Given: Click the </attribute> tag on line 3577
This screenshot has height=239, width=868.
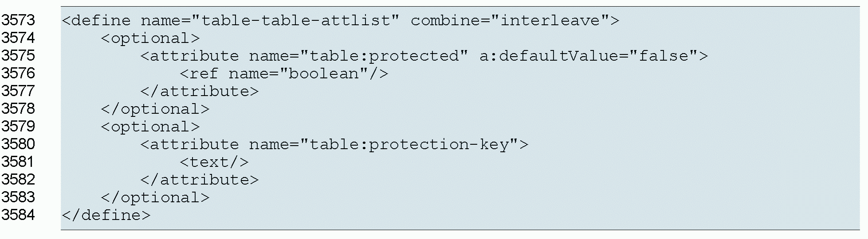Looking at the screenshot, I should point(199,91).
